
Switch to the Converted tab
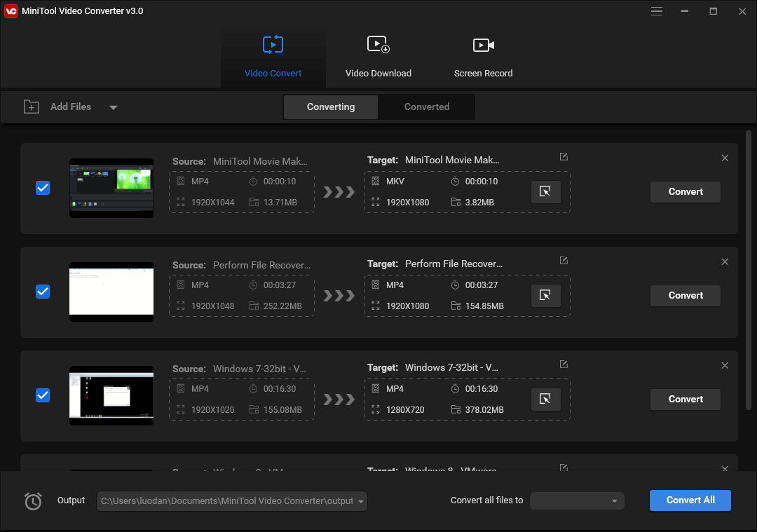tap(426, 107)
